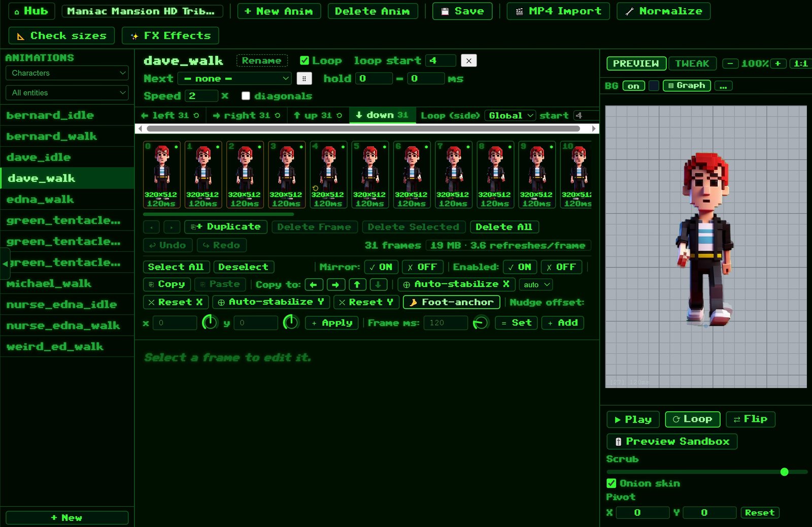Copy frames to the down direction
This screenshot has height=527, width=812.
coord(379,285)
